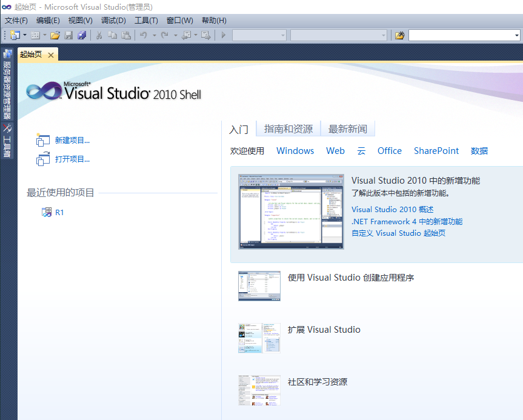
Task: Expand the 社区和学习资源 item
Action: (318, 382)
